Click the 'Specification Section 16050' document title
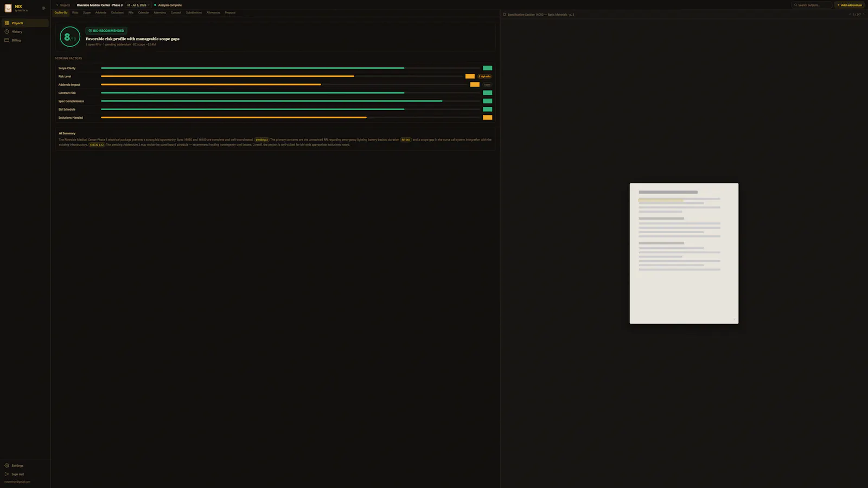This screenshot has height=488, width=868. (540, 15)
